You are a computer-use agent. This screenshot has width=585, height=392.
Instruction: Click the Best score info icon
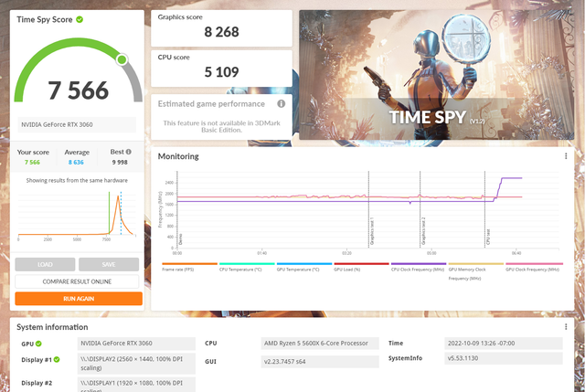128,152
